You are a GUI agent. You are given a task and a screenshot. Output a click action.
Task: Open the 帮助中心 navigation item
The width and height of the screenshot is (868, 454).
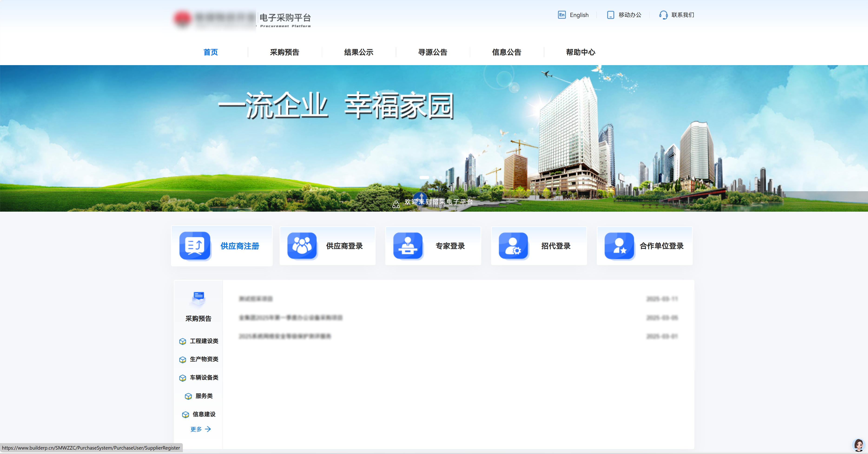(x=581, y=52)
